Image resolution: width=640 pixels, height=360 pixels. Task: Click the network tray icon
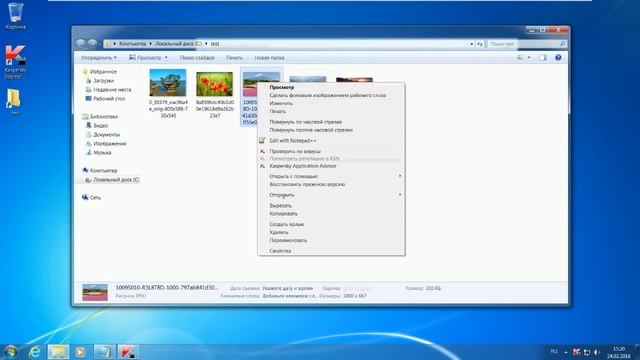[x=587, y=352]
